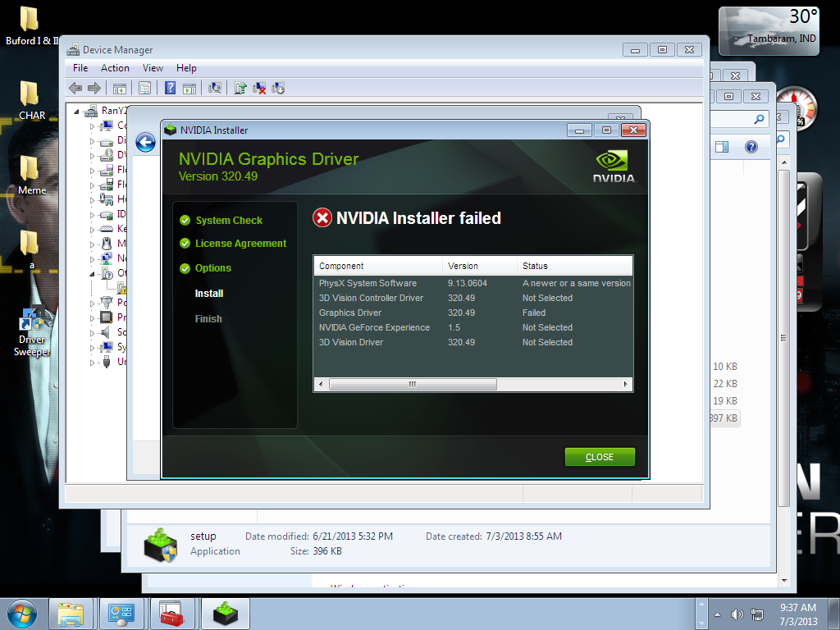The width and height of the screenshot is (840, 630).
Task: Click the Windows Start orb
Action: tap(21, 613)
